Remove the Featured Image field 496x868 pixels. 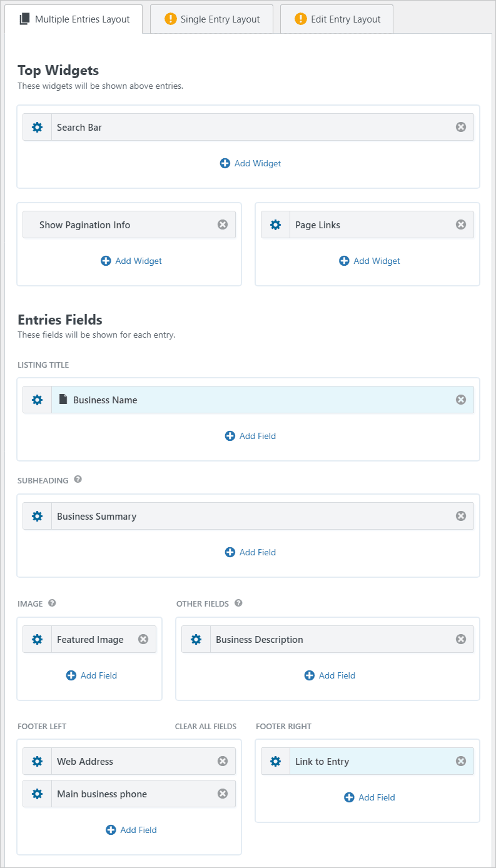(x=143, y=639)
